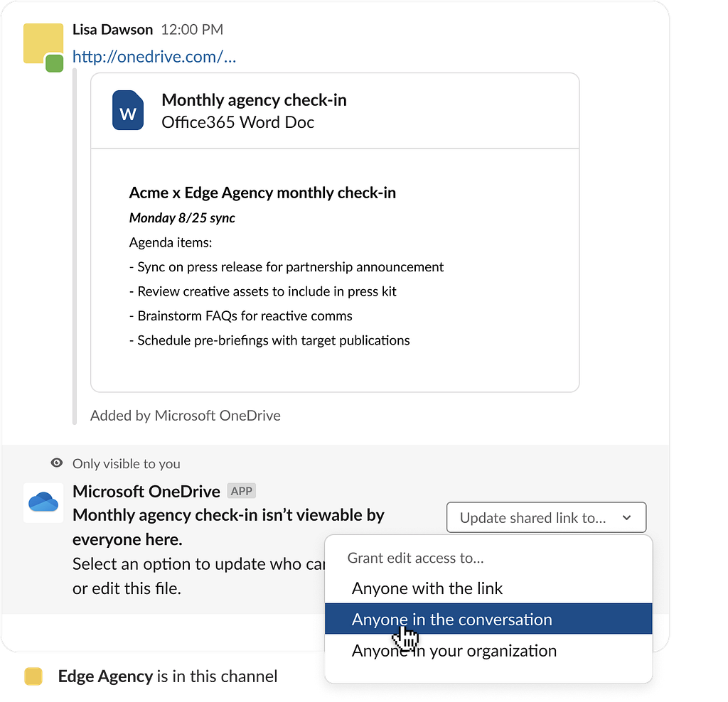This screenshot has width=728, height=702.
Task: Click the Edge Agency yellow square icon
Action: coord(33,676)
